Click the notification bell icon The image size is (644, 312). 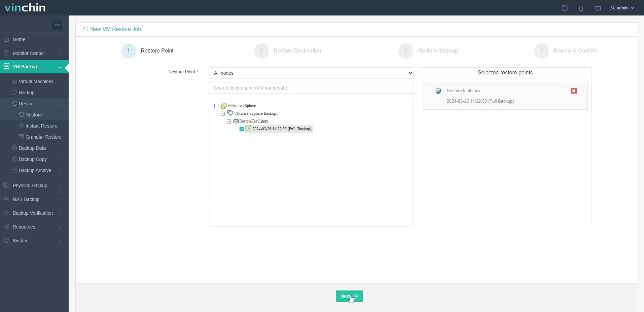581,8
